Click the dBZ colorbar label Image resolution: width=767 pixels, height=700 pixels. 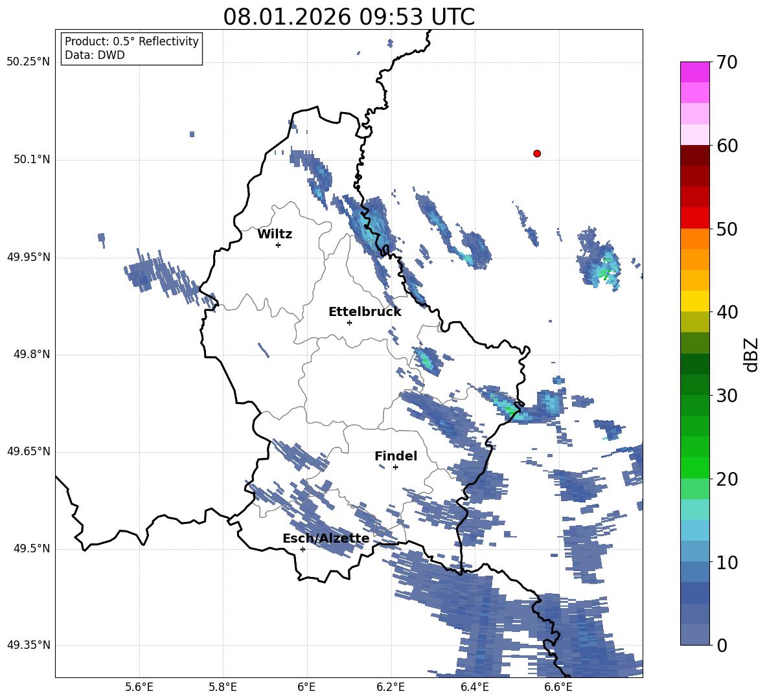751,355
